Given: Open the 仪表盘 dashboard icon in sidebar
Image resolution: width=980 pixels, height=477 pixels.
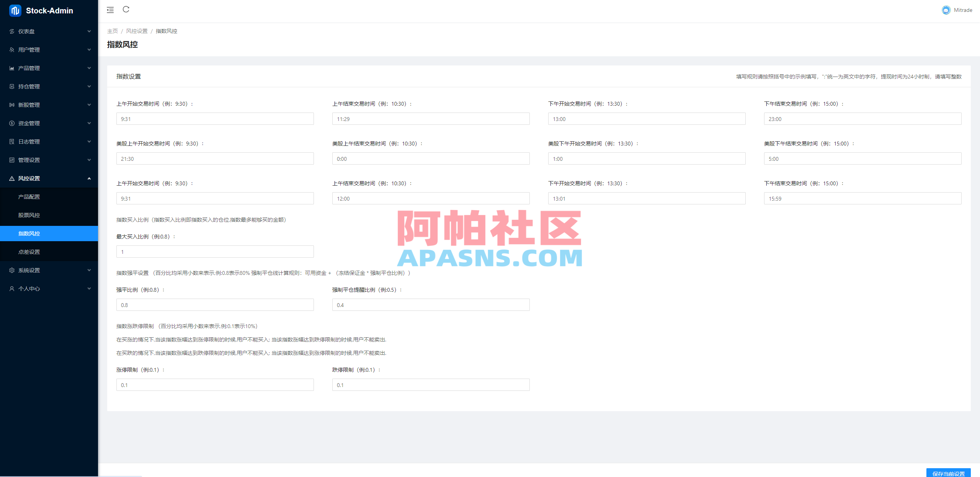Looking at the screenshot, I should (11, 31).
